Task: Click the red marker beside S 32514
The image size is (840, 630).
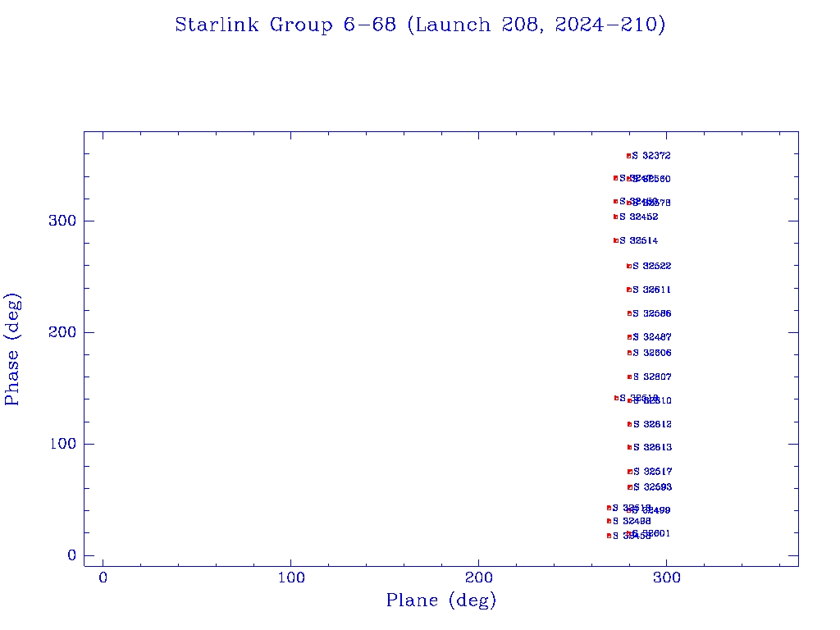Action: click(615, 241)
